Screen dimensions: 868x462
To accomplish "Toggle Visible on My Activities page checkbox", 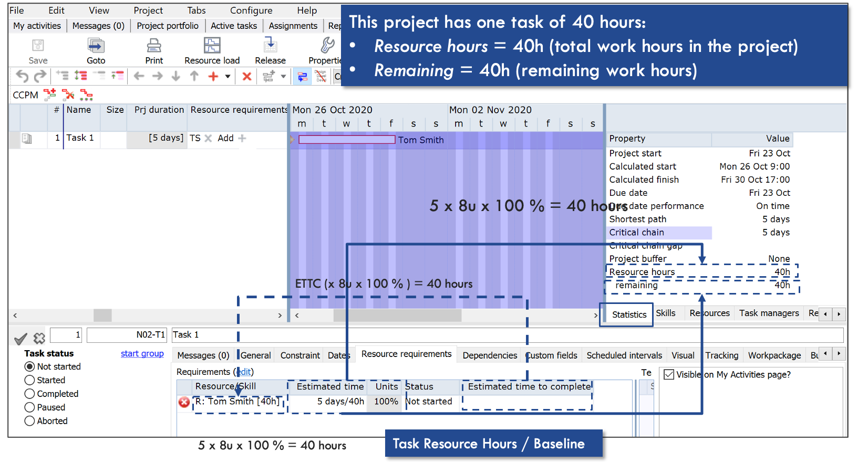I will pyautogui.click(x=669, y=374).
